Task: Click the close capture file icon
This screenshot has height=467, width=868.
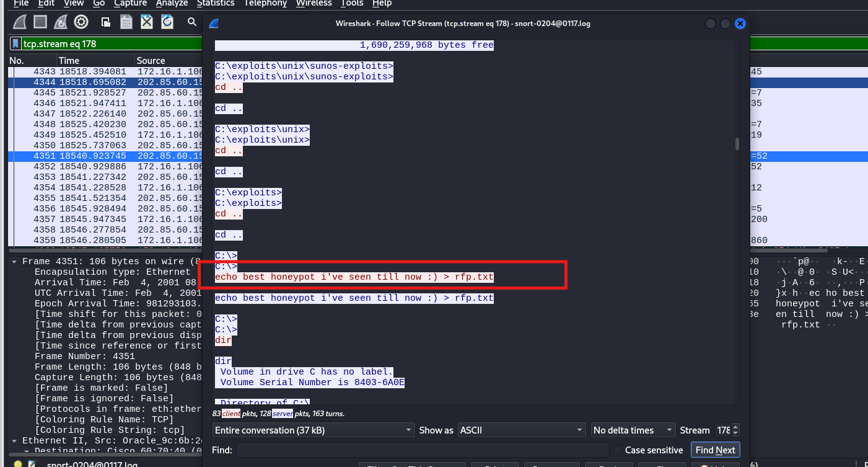Action: [x=147, y=22]
